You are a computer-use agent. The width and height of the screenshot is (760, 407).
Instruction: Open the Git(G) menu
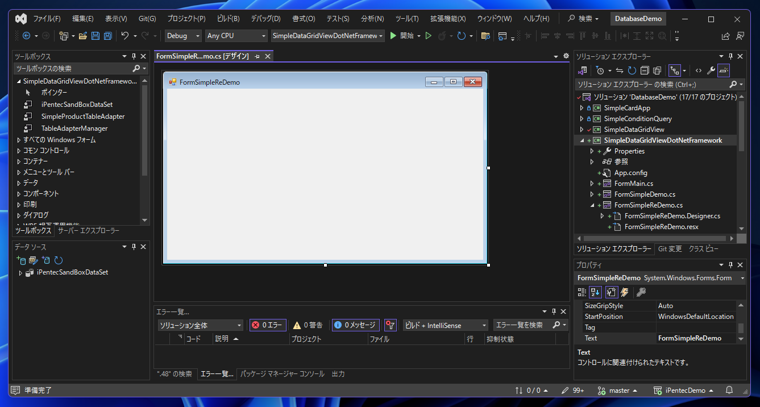(147, 19)
